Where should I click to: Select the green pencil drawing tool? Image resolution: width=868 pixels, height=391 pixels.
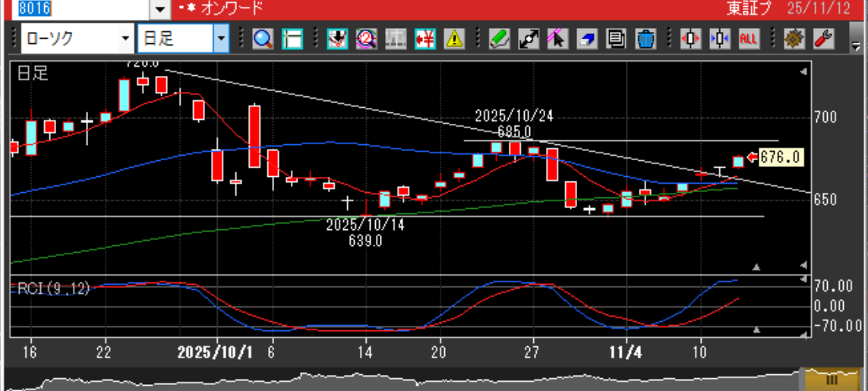[498, 38]
